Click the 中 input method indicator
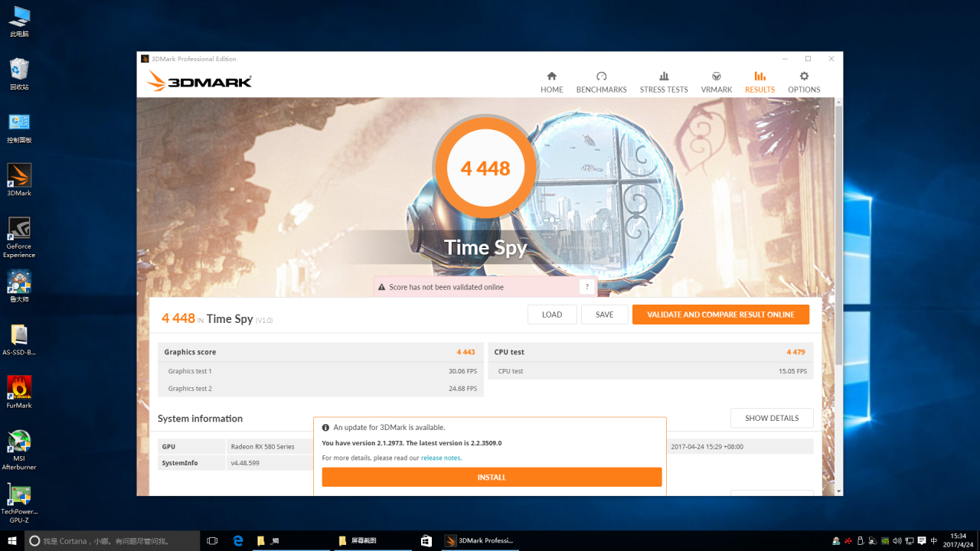This screenshot has width=980, height=551. tap(934, 540)
